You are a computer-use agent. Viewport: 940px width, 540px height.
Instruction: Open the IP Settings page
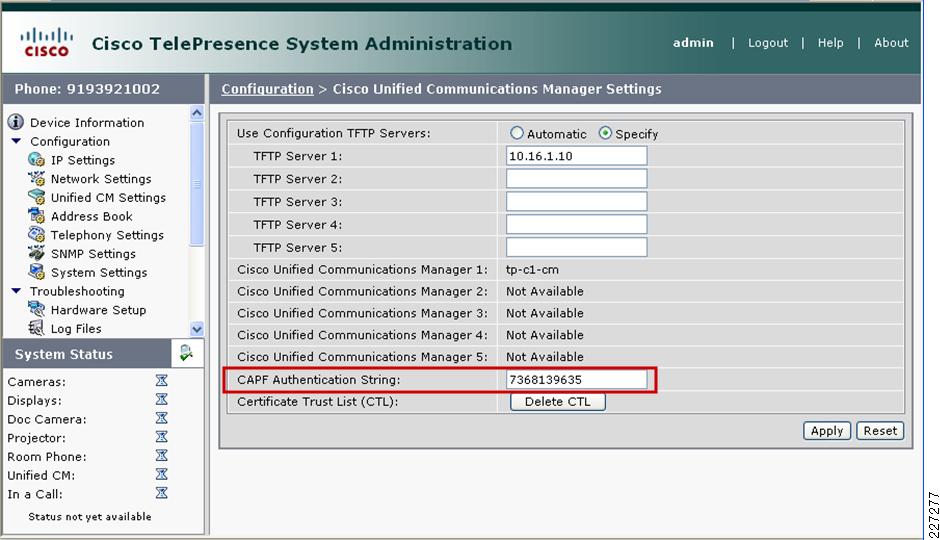click(83, 160)
